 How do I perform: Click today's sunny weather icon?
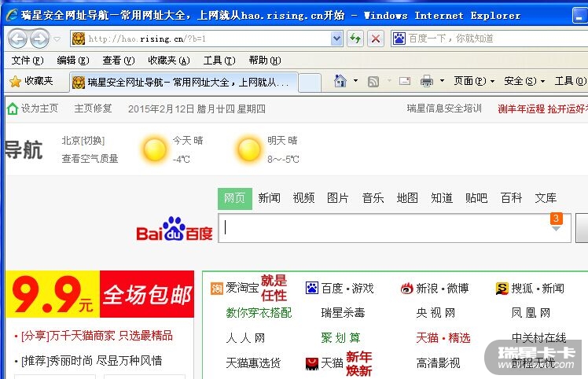pyautogui.click(x=154, y=149)
